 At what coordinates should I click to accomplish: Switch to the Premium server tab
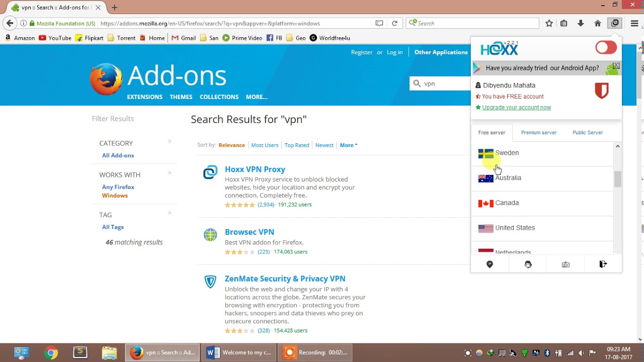[538, 133]
